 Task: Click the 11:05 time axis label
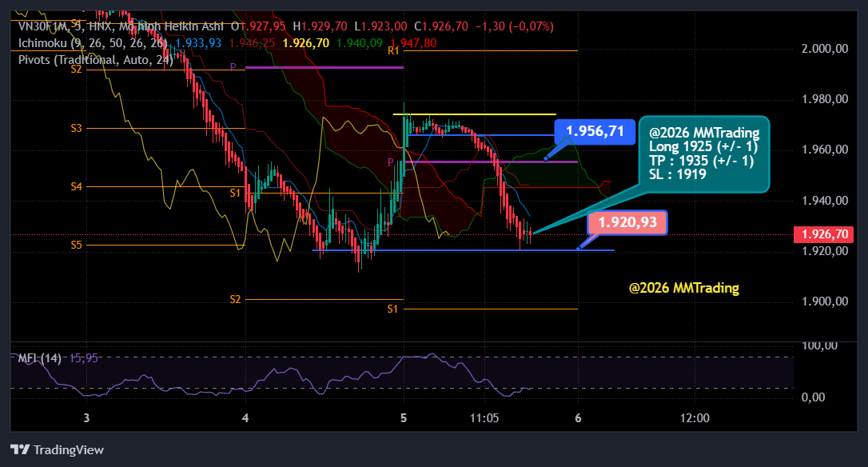click(x=484, y=418)
